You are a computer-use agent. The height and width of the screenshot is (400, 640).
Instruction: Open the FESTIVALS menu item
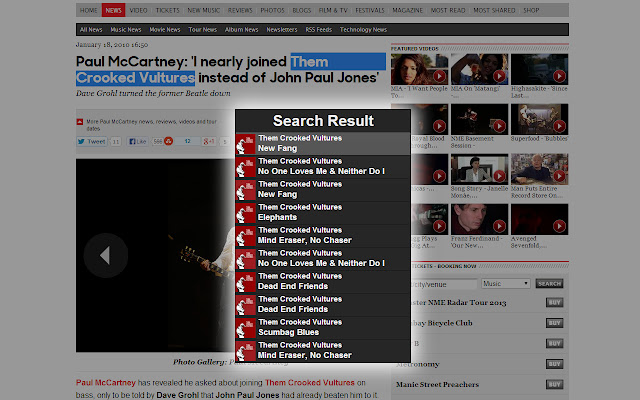click(x=370, y=10)
